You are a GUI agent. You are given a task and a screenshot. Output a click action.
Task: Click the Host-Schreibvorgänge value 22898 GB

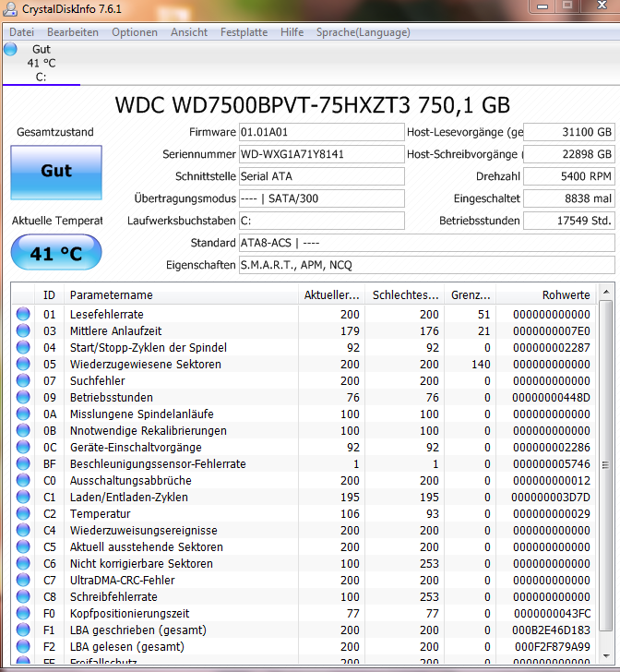pyautogui.click(x=569, y=154)
